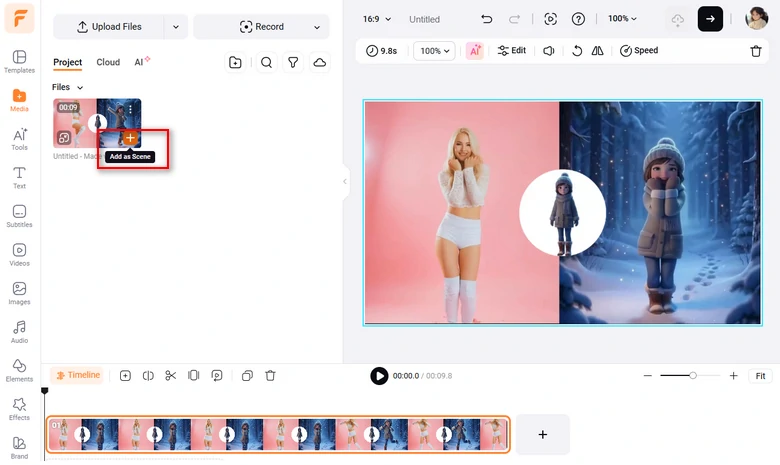Image resolution: width=780 pixels, height=465 pixels.
Task: Click the Fit timeline button
Action: click(x=760, y=376)
